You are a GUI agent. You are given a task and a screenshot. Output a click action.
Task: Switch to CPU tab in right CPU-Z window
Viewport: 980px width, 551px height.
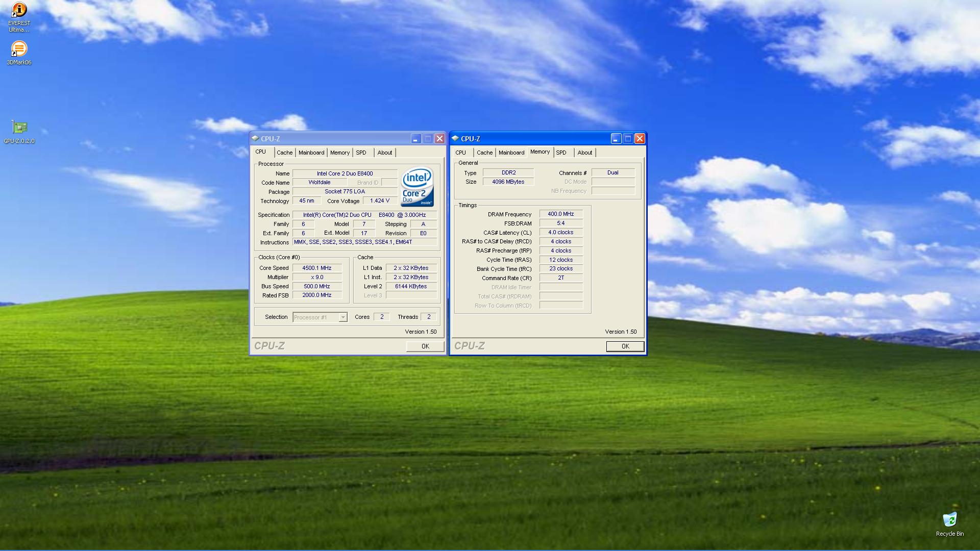point(461,153)
